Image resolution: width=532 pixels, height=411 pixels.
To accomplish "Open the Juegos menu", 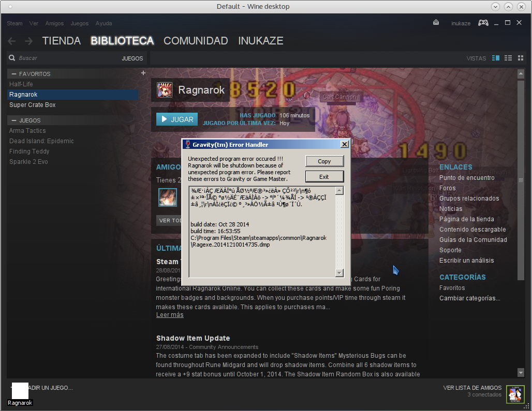I will (79, 23).
